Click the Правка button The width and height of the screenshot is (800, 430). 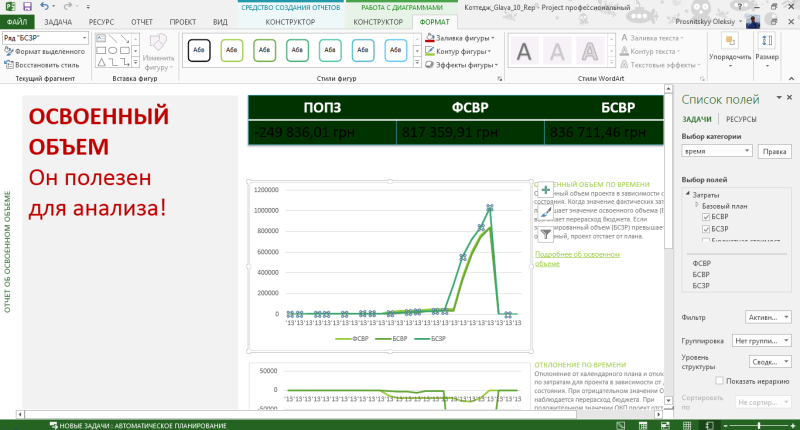pyautogui.click(x=774, y=151)
